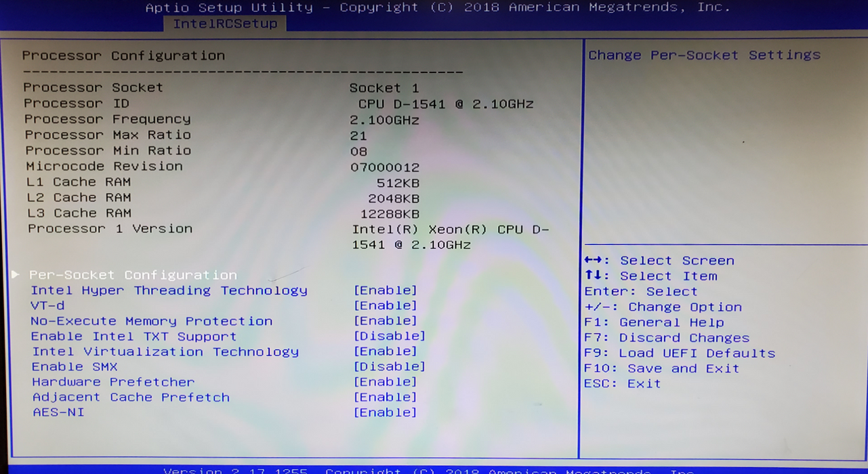Screen dimensions: 868x474
Task: Click the Processor ID label
Action: (x=76, y=103)
